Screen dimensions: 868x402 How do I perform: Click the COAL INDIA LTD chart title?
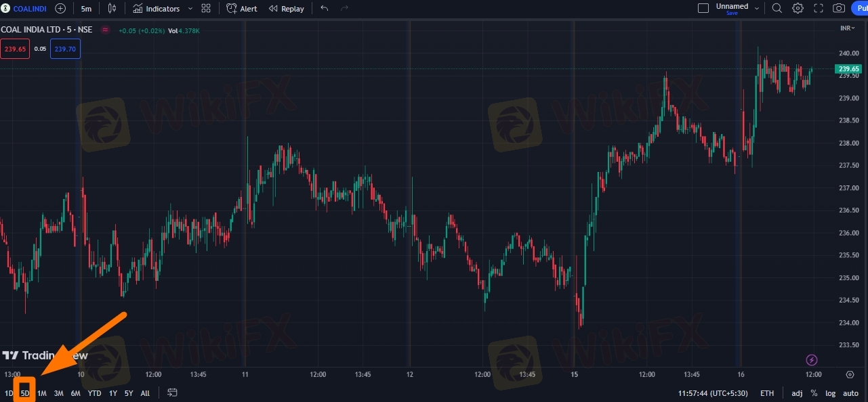click(47, 30)
